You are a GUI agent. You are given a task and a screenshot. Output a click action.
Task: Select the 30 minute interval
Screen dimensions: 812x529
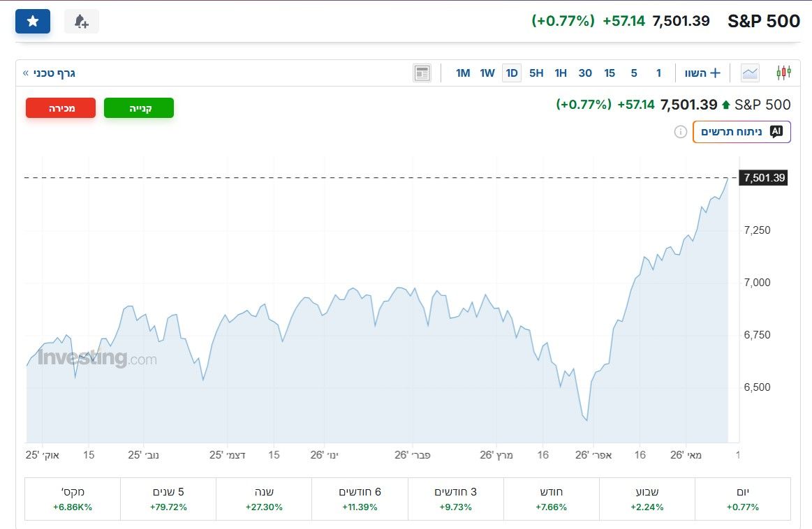(585, 73)
